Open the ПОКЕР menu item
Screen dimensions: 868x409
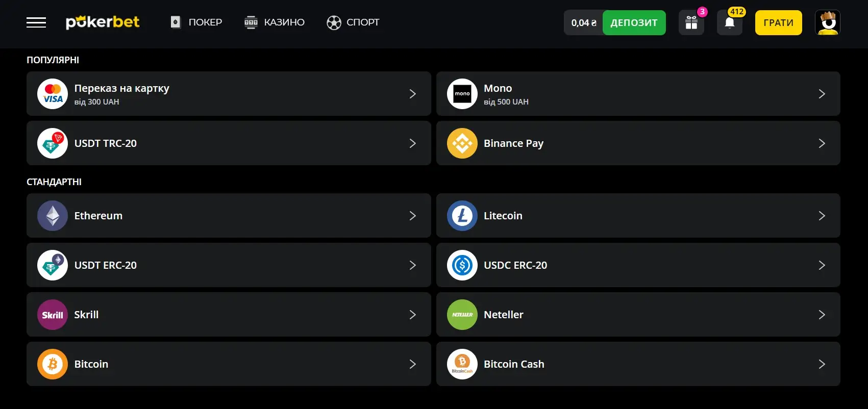click(205, 22)
